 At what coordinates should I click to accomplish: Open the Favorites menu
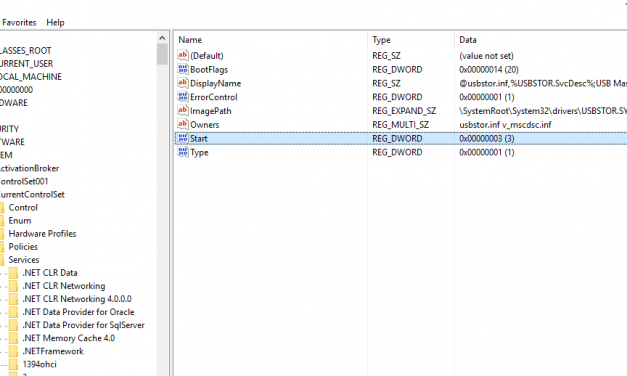19,22
